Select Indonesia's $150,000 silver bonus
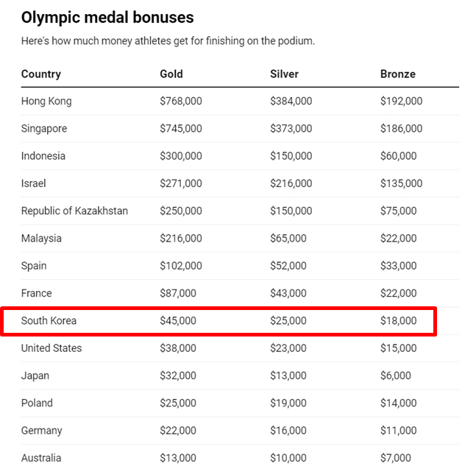 pos(291,156)
